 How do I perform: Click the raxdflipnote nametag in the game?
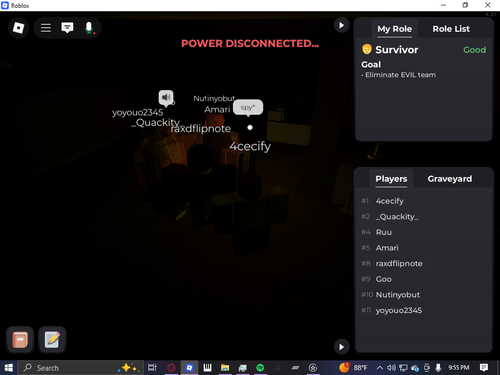point(201,129)
